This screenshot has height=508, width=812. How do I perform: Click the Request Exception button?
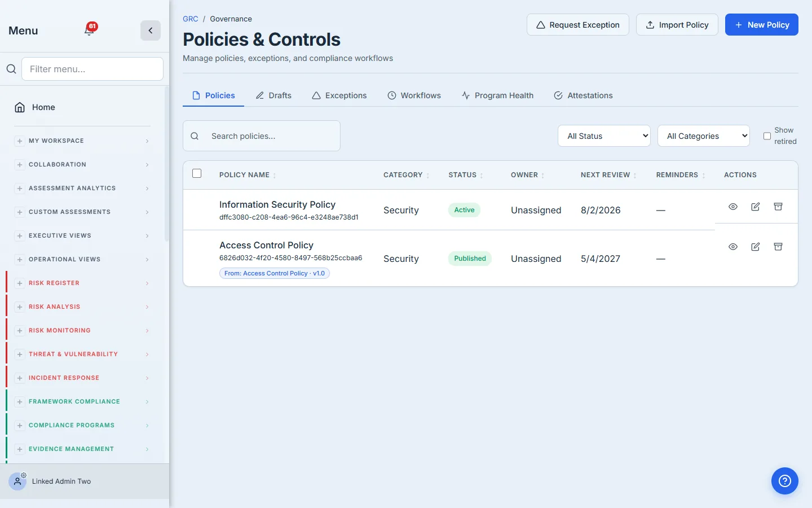[578, 25]
